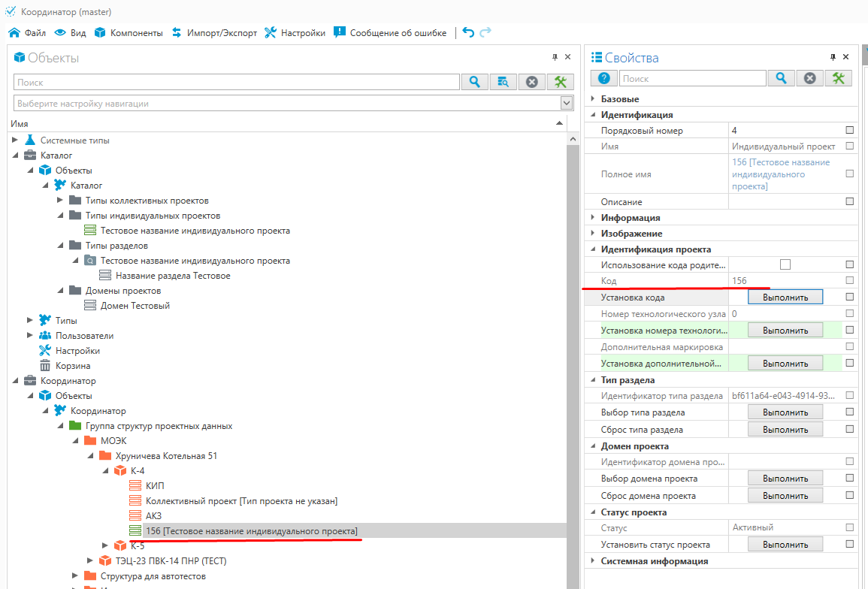Clear the Objects panel search with X icon
Screen dimensions: 868x589
click(x=532, y=82)
